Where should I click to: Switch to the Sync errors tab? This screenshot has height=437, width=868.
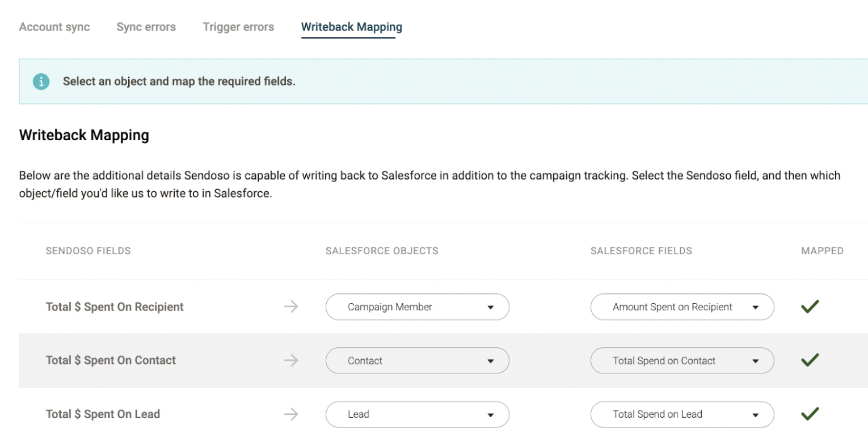tap(146, 27)
